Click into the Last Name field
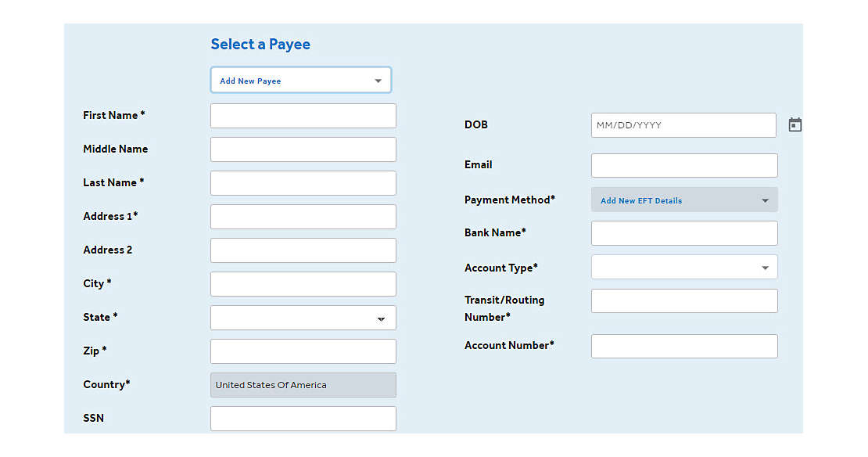This screenshot has height=457, width=868. (303, 183)
